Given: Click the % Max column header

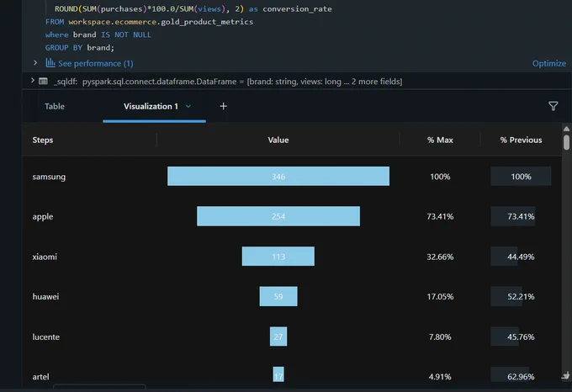Looking at the screenshot, I should coord(440,140).
